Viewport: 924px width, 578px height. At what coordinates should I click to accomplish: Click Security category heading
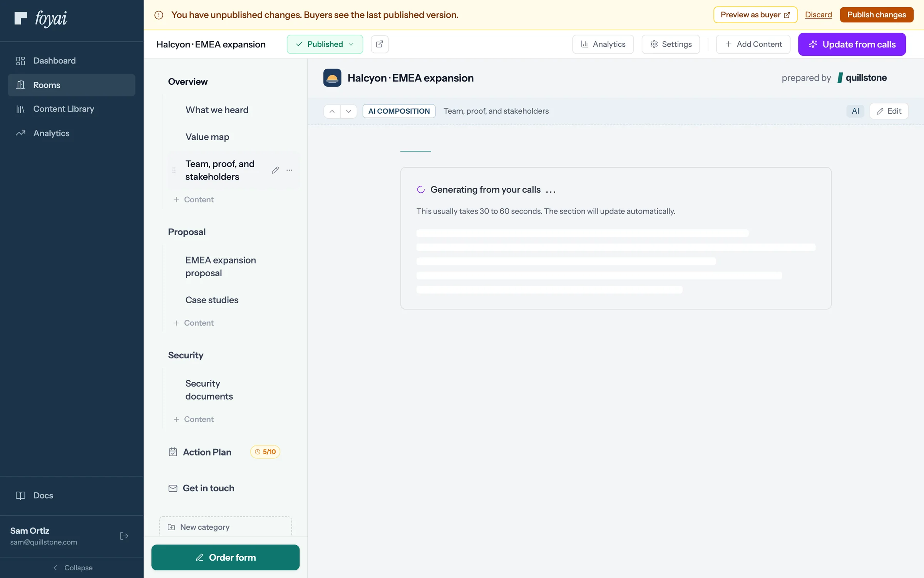coord(186,355)
